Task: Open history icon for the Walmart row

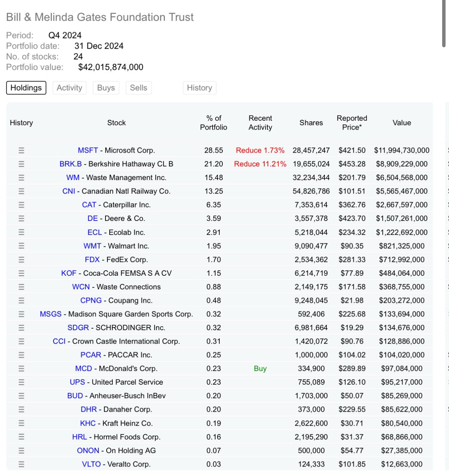Action: point(21,246)
